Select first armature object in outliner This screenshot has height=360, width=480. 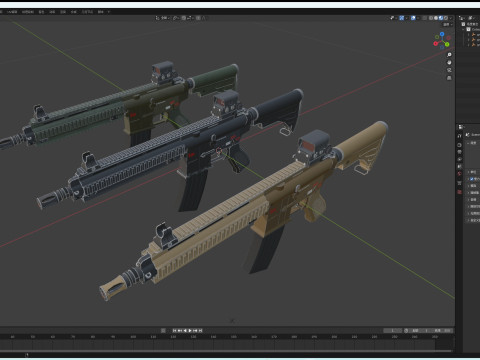474,35
